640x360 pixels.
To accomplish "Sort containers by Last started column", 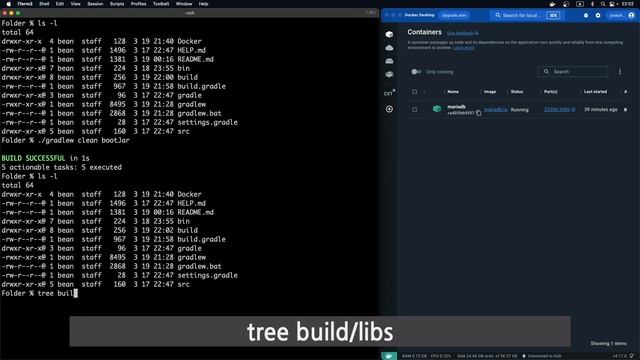I will [x=595, y=92].
